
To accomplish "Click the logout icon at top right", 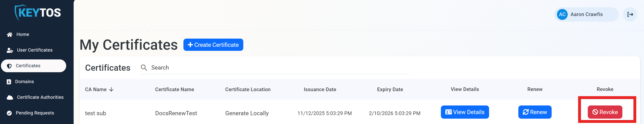I will (x=630, y=14).
